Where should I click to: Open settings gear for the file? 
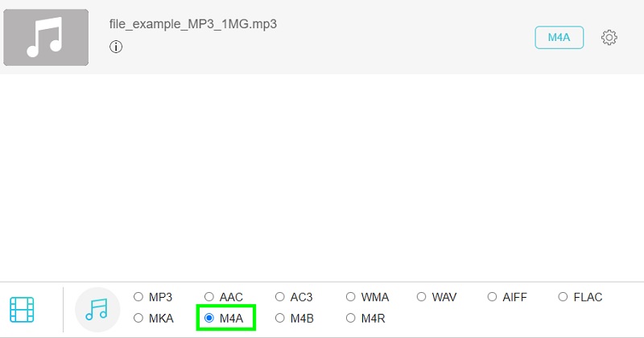[x=609, y=37]
